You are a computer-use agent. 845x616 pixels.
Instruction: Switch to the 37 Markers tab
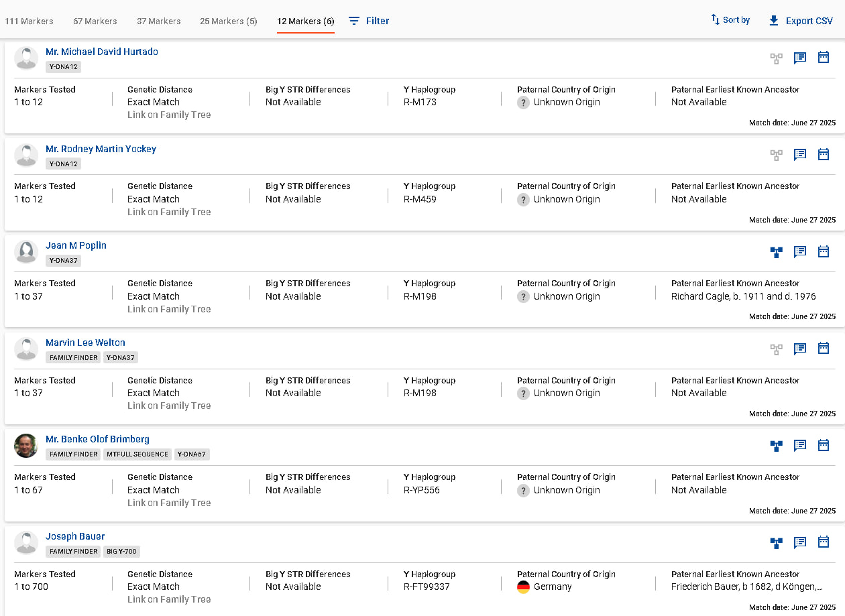pos(159,21)
